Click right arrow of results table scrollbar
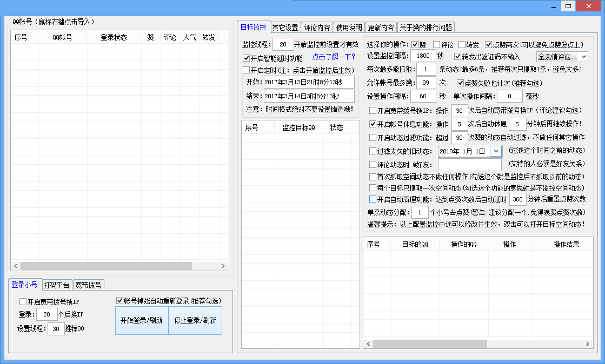 tap(587, 343)
